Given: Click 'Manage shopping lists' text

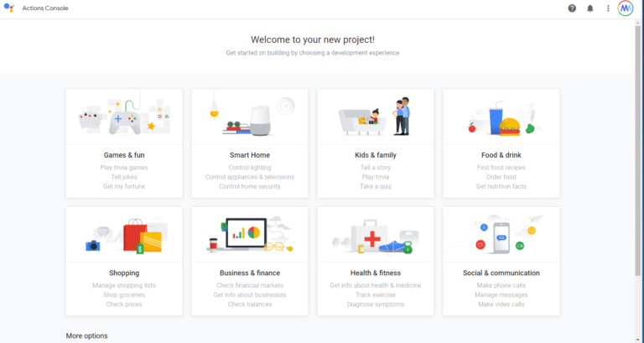Looking at the screenshot, I should pyautogui.click(x=124, y=285).
